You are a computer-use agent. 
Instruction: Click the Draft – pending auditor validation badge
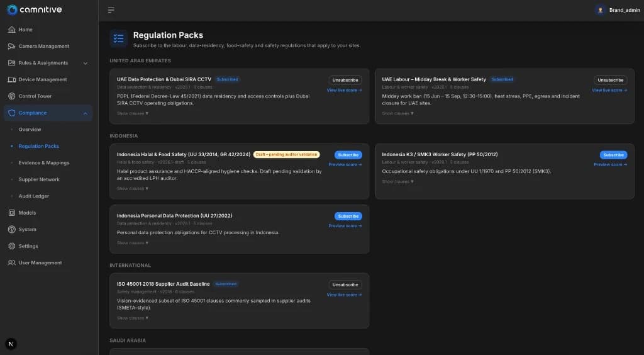point(286,154)
